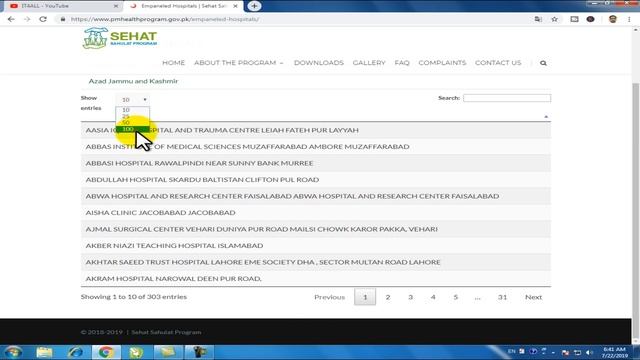Go to page 2 of results
This screenshot has height=360, width=640.
(x=388, y=297)
